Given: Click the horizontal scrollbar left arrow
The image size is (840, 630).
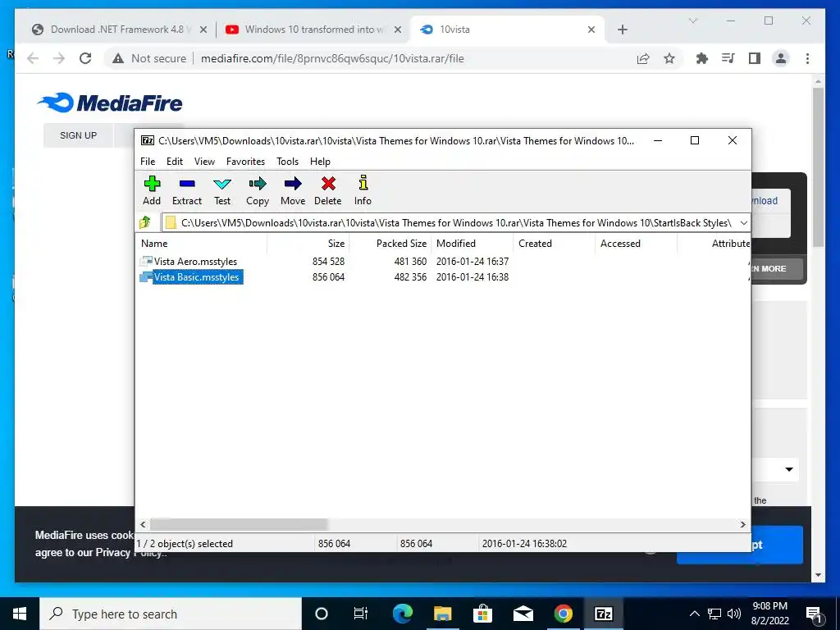Looking at the screenshot, I should 143,524.
